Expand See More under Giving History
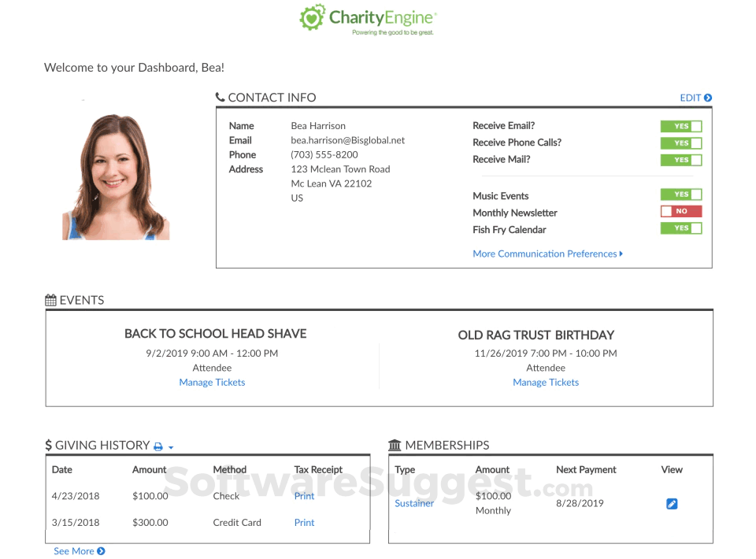This screenshot has height=559, width=756. (x=75, y=551)
